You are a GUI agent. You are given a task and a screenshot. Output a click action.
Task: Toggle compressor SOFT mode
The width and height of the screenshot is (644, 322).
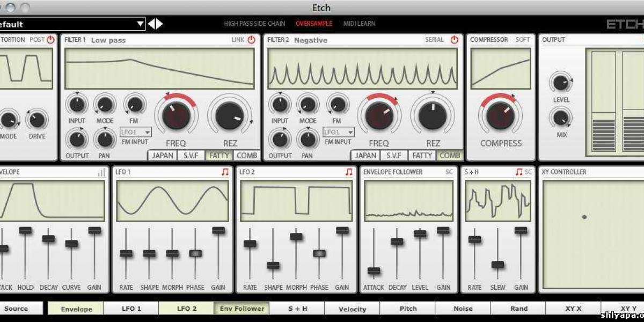pos(523,40)
